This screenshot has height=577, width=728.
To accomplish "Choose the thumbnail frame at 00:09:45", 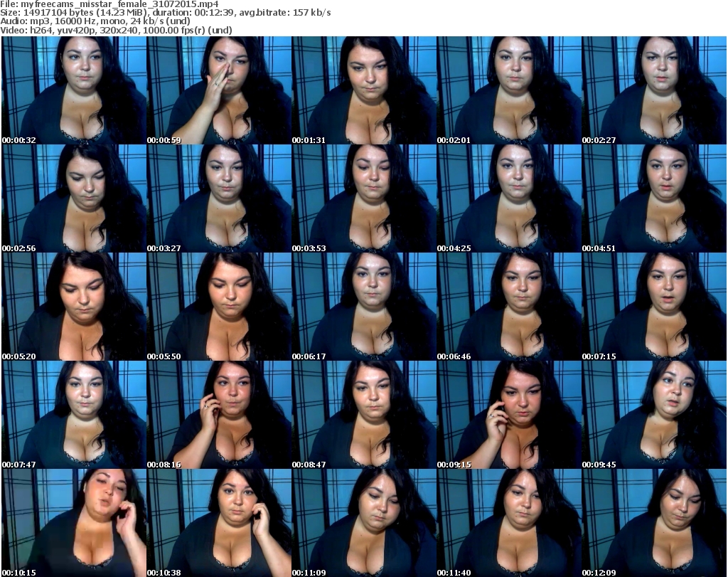I will tap(654, 415).
